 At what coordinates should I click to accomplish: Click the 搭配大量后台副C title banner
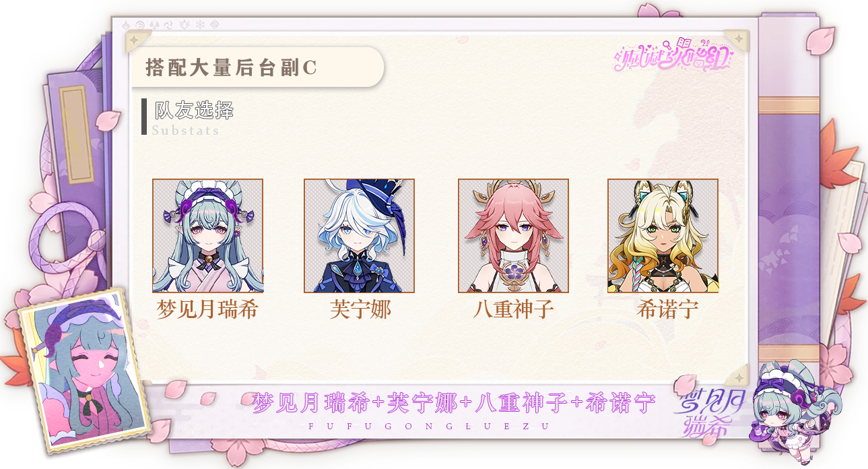point(257,67)
